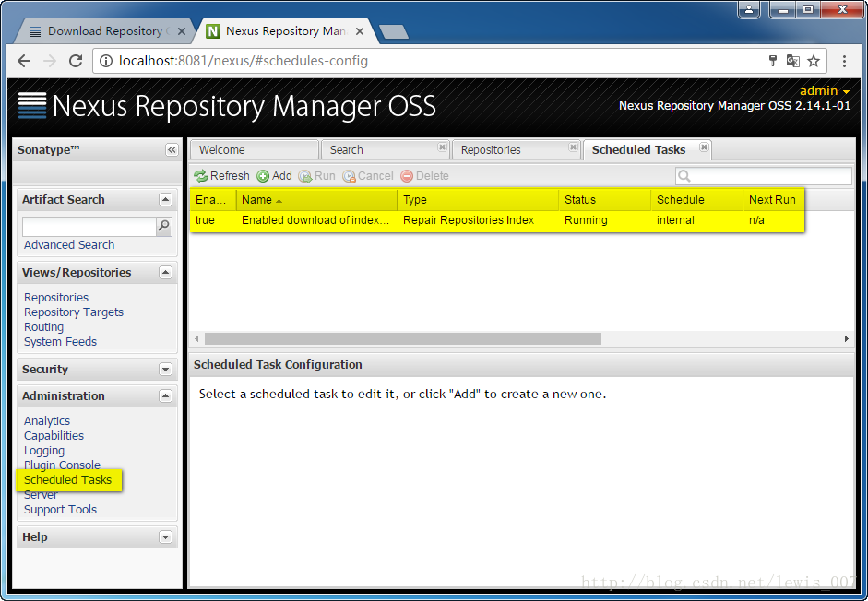
Task: Switch to the Search tab
Action: click(x=386, y=150)
